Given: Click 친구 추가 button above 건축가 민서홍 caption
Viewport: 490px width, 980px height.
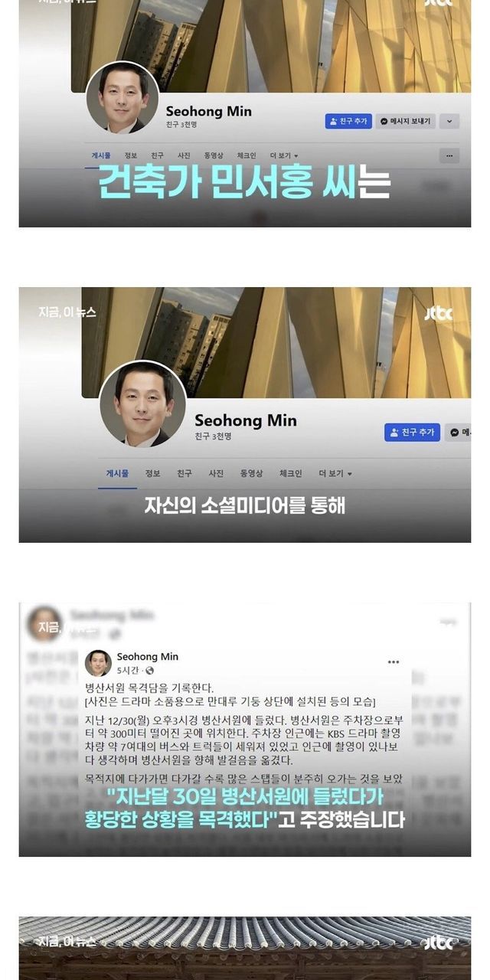Looking at the screenshot, I should tap(348, 121).
